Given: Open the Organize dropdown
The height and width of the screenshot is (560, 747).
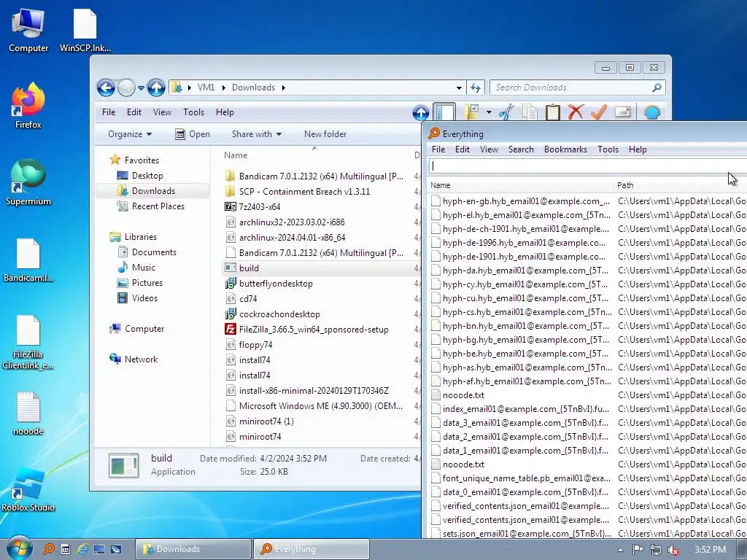Looking at the screenshot, I should (130, 134).
